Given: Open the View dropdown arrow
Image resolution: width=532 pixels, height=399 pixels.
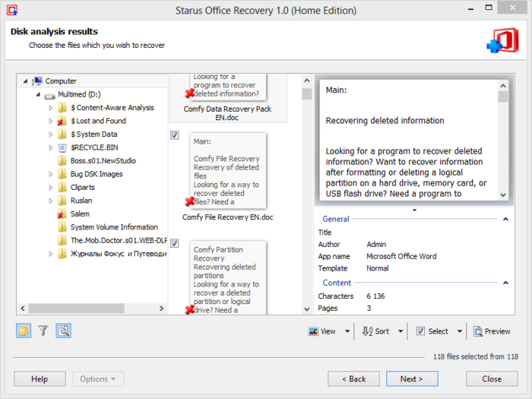Looking at the screenshot, I should click(x=347, y=331).
